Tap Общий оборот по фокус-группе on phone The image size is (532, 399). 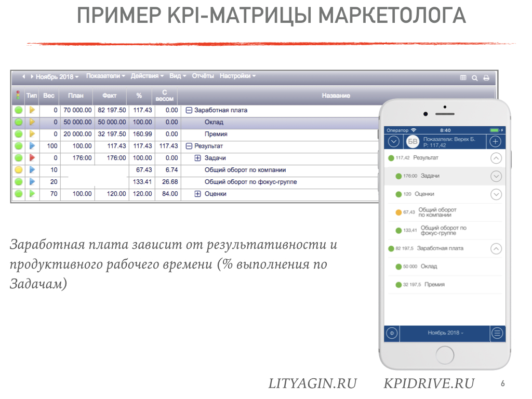[x=445, y=230]
